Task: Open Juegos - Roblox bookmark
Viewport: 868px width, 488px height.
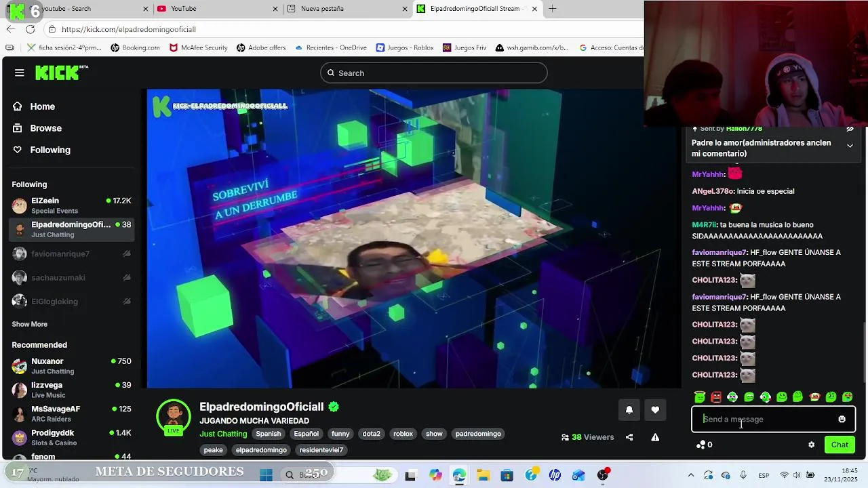Action: point(405,47)
